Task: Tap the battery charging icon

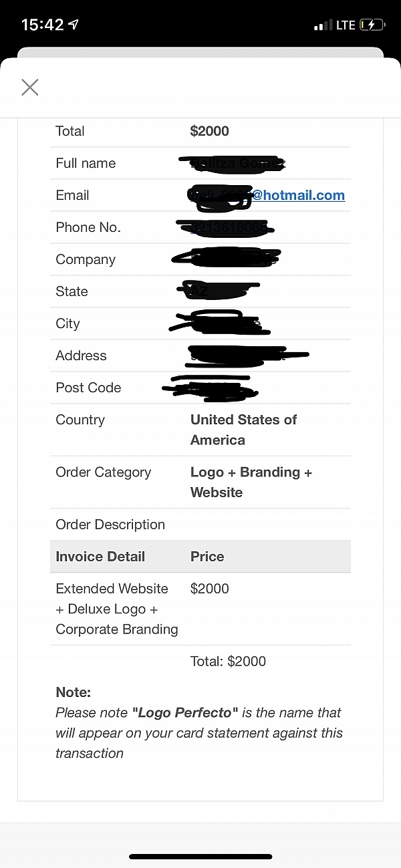Action: tap(372, 25)
